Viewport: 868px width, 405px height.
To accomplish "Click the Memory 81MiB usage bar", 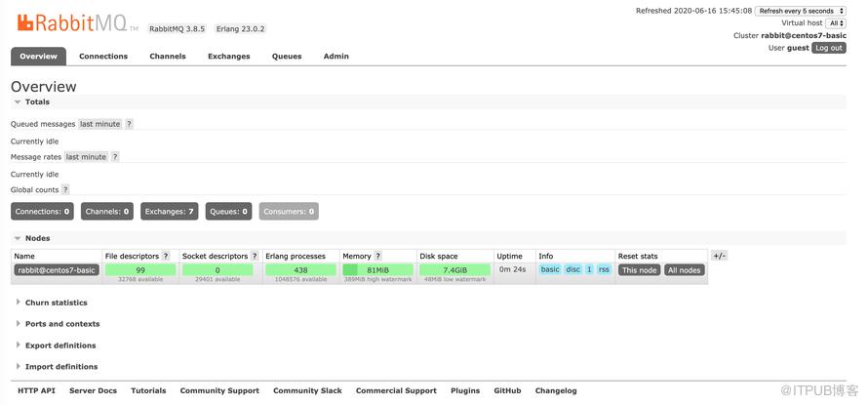I will point(378,269).
